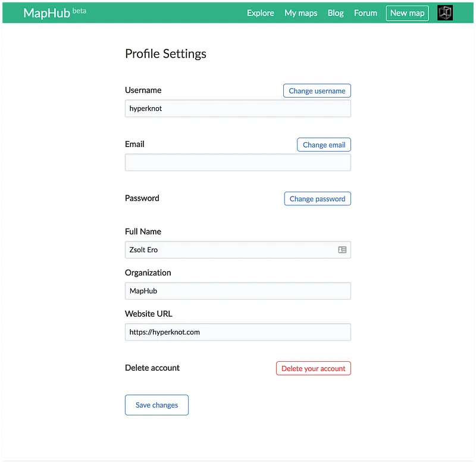Click the MapHub logo
Screen dimensions: 476x463
[46, 13]
